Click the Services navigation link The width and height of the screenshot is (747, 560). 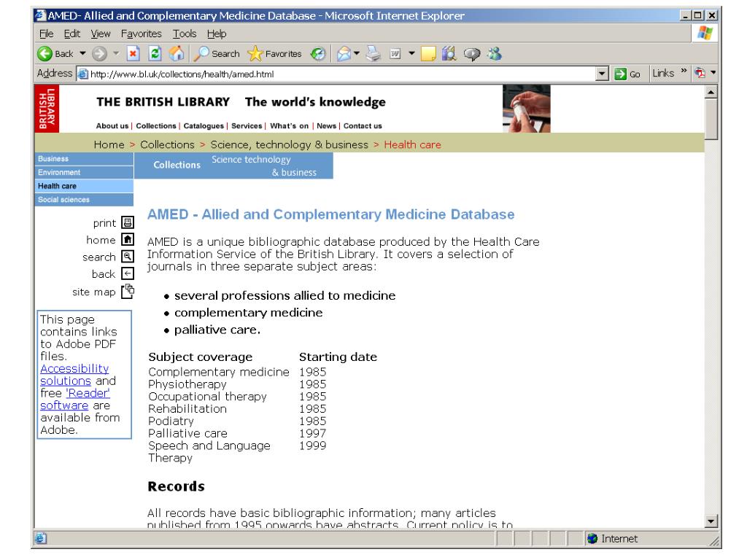click(x=247, y=126)
